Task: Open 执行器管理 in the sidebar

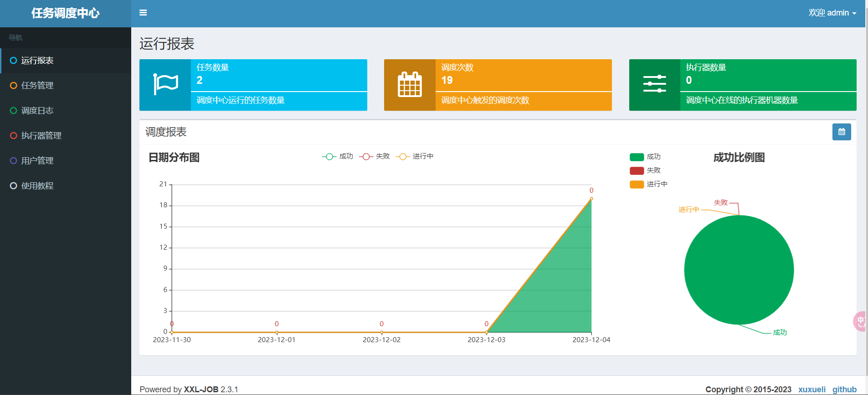Action: coord(66,136)
